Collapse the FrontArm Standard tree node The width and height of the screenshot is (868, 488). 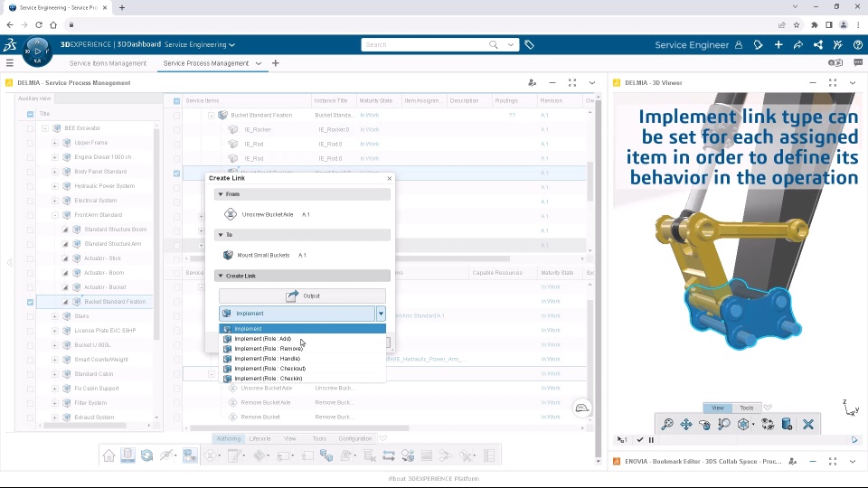click(x=55, y=215)
